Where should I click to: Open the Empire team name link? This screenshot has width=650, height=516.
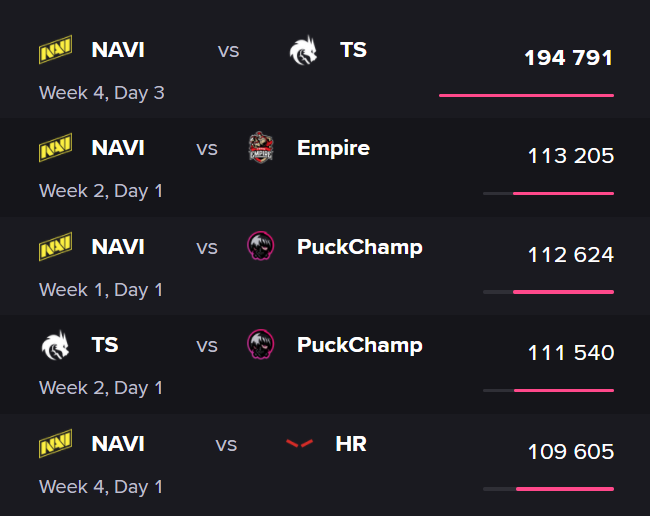(x=333, y=148)
